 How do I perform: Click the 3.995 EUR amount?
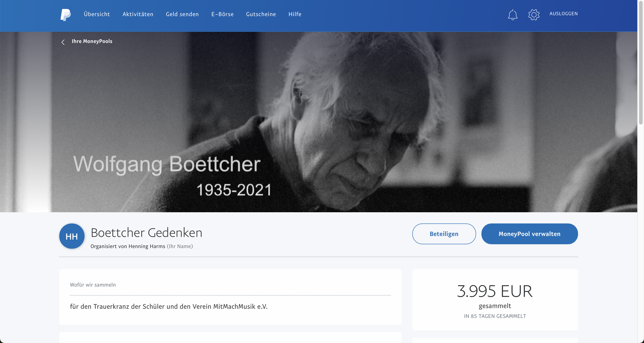495,291
